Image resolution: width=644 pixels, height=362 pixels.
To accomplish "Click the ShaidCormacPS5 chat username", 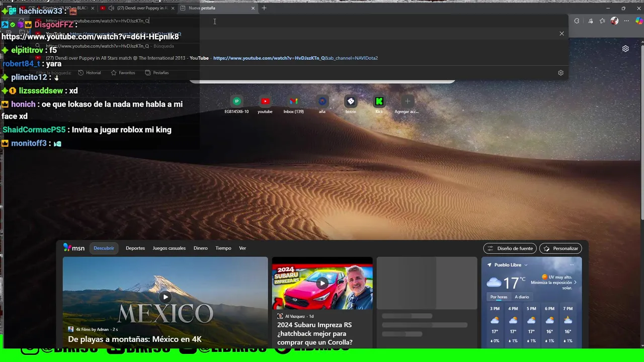I will tap(34, 130).
